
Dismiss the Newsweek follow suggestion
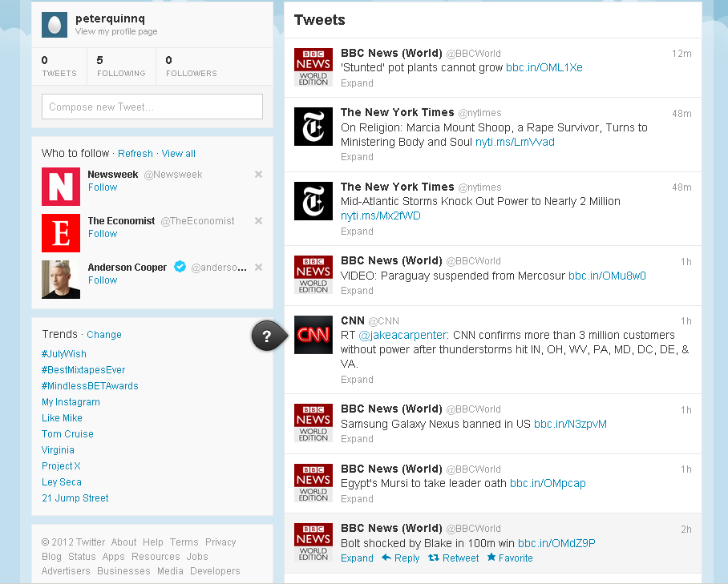click(259, 175)
